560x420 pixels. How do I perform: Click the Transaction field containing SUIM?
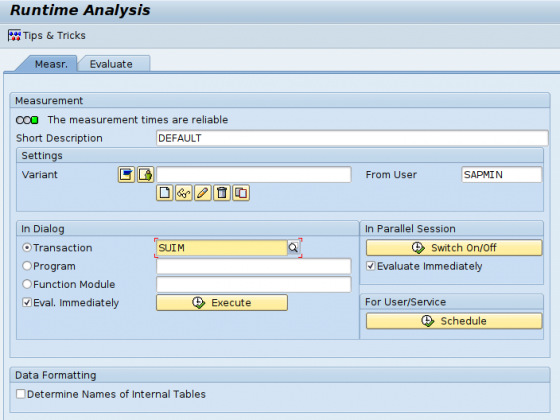click(x=221, y=248)
